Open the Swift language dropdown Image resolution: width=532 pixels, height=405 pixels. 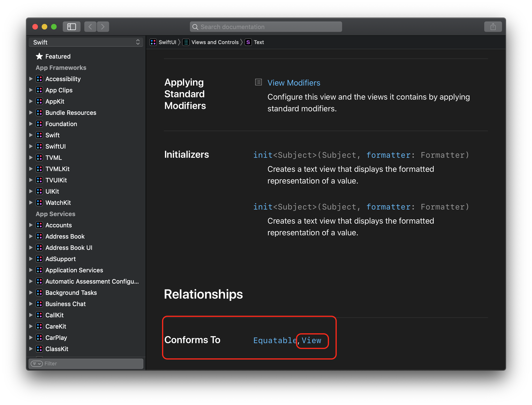86,42
